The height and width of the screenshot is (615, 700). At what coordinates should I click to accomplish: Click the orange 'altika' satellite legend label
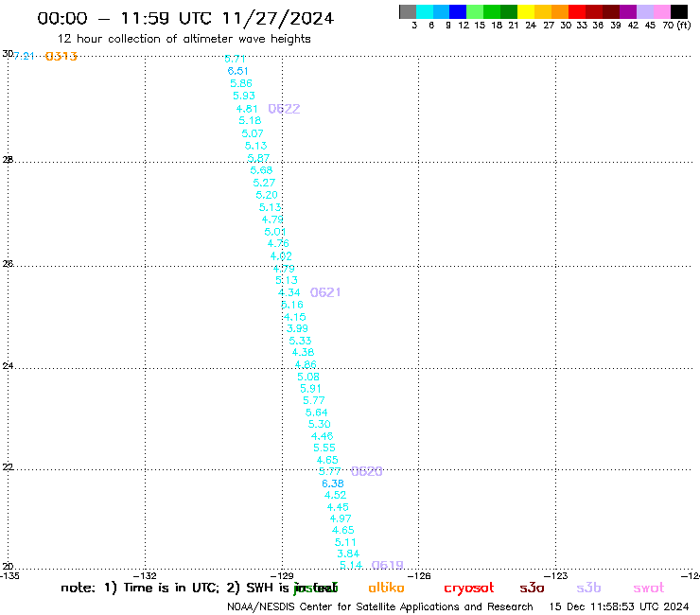(386, 588)
